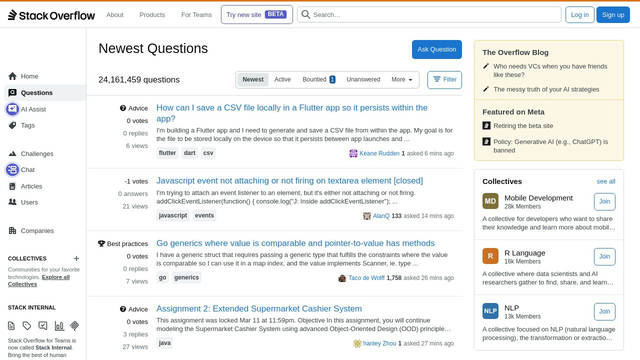Click the search magnifier icon
Screen dimensions: 640x360
305,14
